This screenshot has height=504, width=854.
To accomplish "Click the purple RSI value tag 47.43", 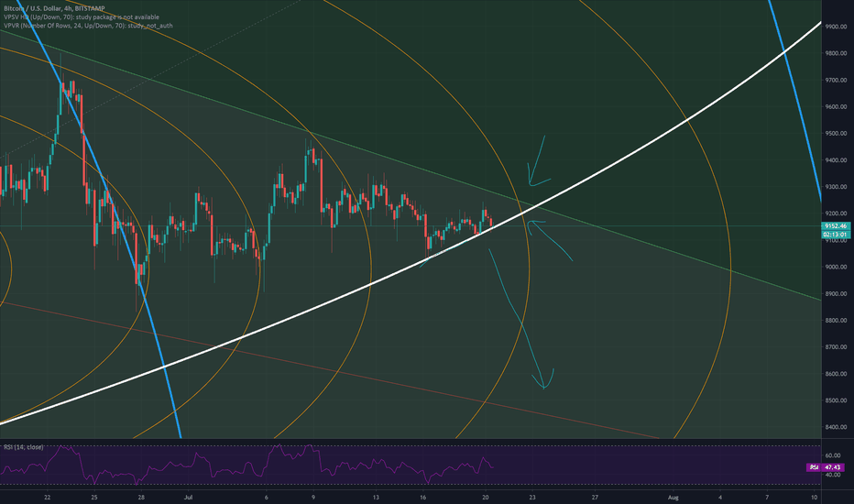I will click(x=825, y=467).
